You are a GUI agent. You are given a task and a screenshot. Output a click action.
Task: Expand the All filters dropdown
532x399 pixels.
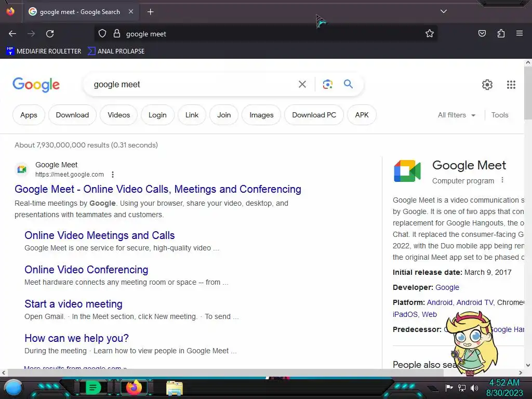[456, 115]
